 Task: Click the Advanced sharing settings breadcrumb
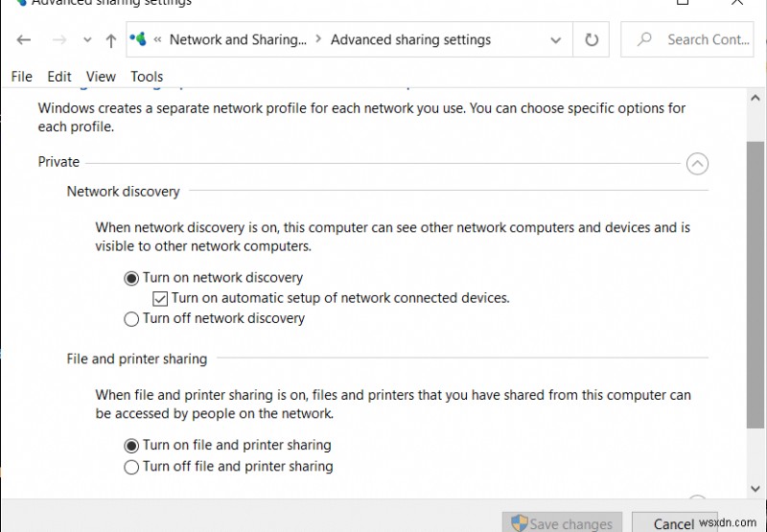click(x=410, y=39)
